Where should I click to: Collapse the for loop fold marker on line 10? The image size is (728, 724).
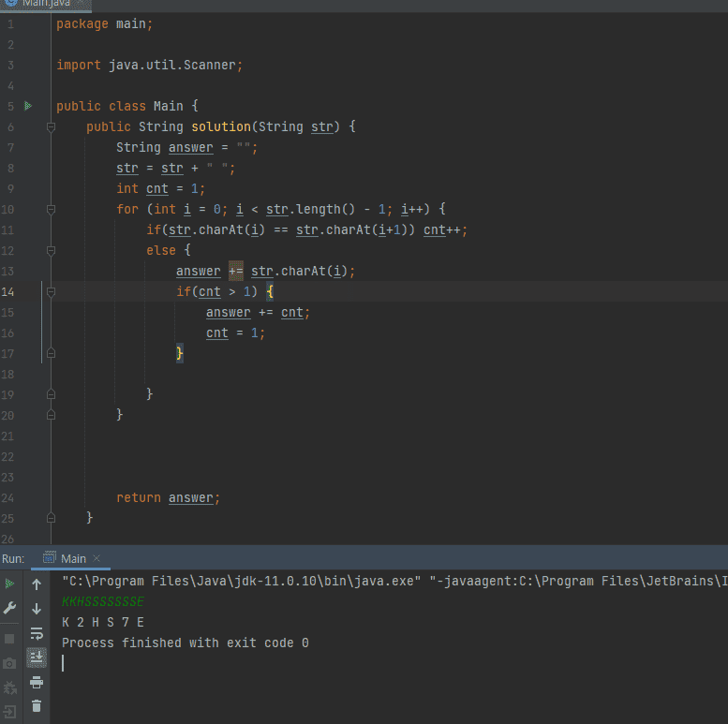(x=51, y=209)
